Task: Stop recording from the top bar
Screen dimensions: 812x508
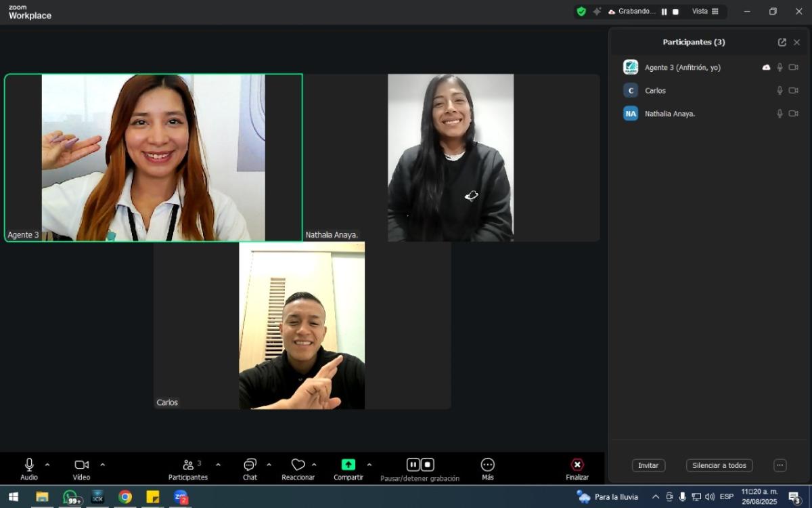Action: 675,12
